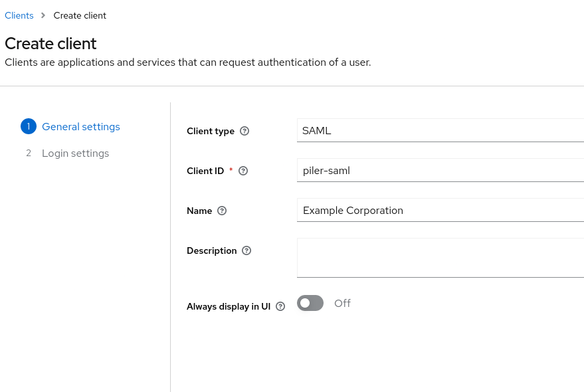Enable the Always display in UI switch
Screen dimensions: 584x392
pos(310,303)
